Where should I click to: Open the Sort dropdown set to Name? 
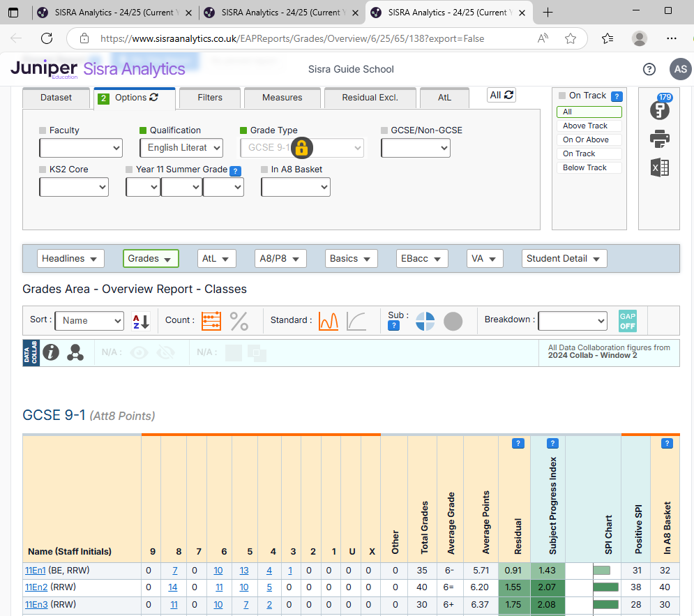pyautogui.click(x=90, y=321)
